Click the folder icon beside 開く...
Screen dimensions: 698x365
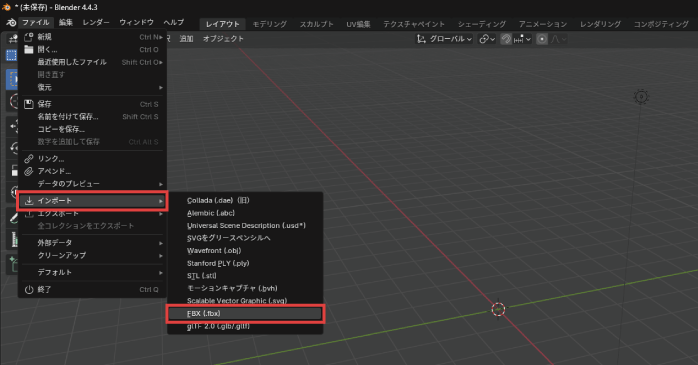(x=29, y=49)
